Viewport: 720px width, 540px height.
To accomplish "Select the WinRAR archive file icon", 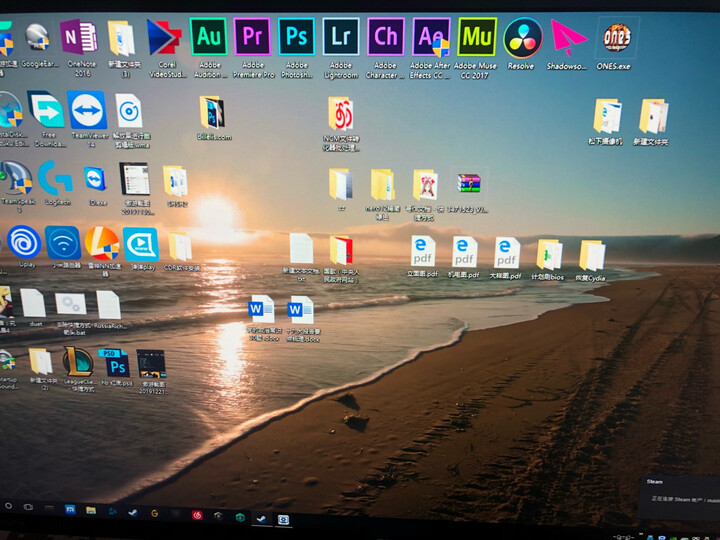I will click(468, 184).
